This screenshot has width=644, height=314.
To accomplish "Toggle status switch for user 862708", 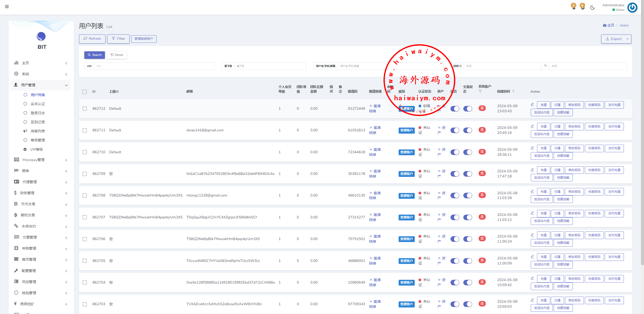I will click(455, 195).
